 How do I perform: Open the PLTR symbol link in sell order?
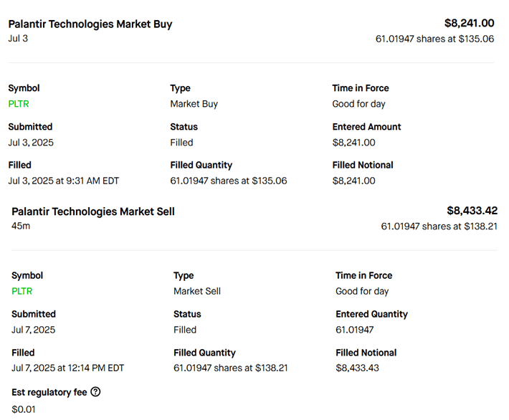pyautogui.click(x=22, y=291)
